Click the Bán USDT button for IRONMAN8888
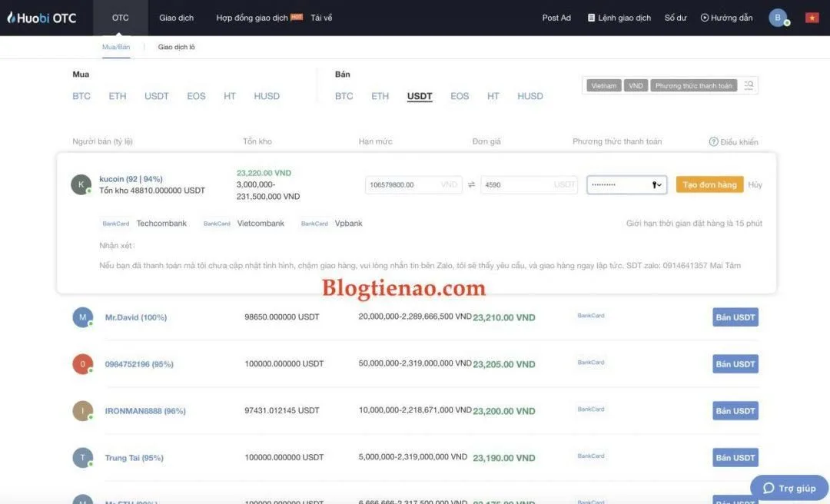The image size is (830, 504). click(734, 410)
